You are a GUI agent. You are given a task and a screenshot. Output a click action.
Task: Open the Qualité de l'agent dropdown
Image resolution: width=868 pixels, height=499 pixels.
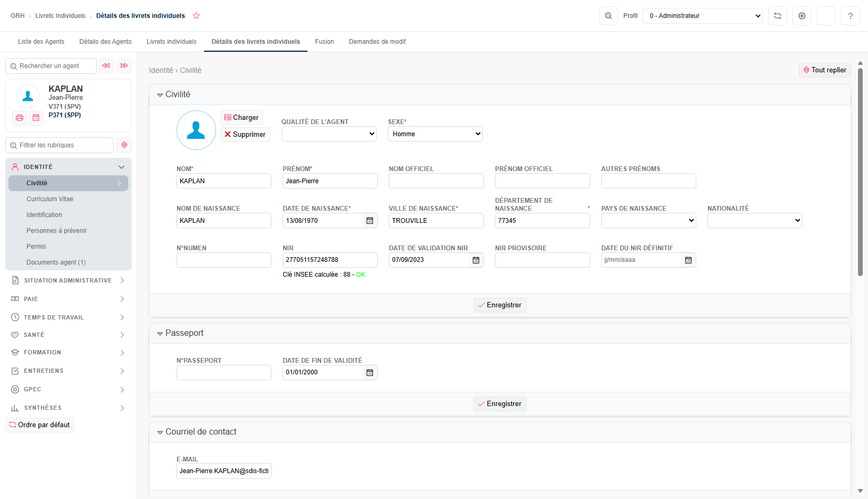[329, 134]
